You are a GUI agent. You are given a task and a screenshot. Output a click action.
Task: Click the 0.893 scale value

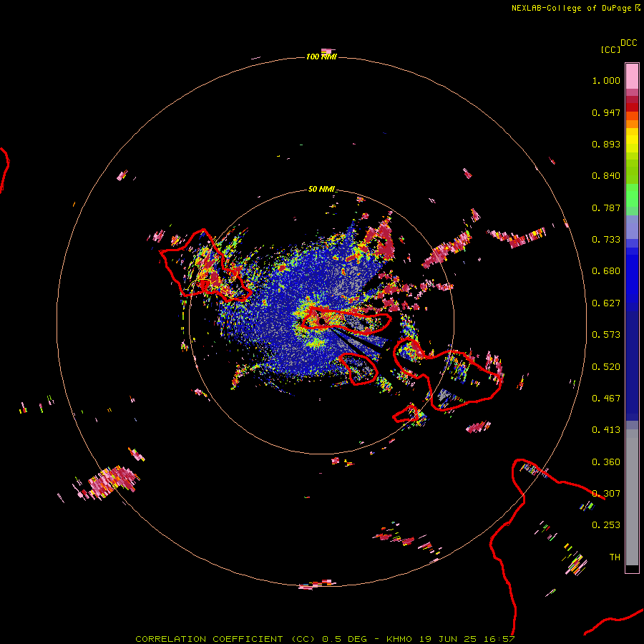pos(606,144)
